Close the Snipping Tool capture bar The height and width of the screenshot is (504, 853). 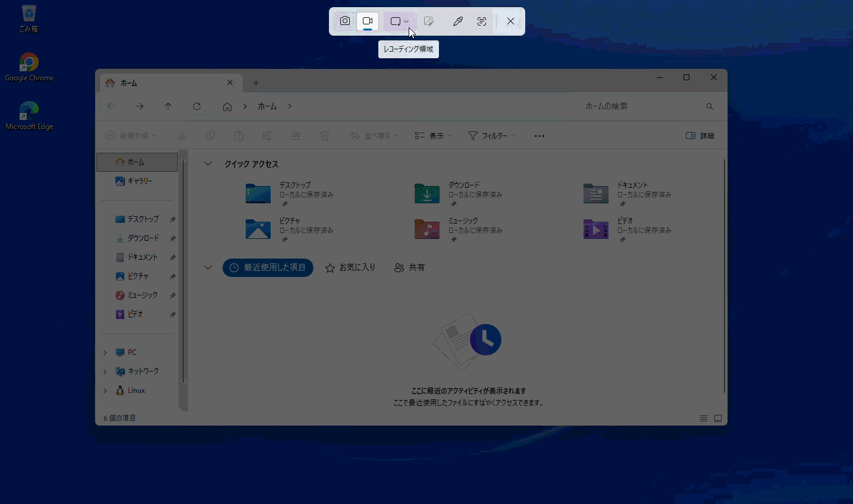pos(510,21)
